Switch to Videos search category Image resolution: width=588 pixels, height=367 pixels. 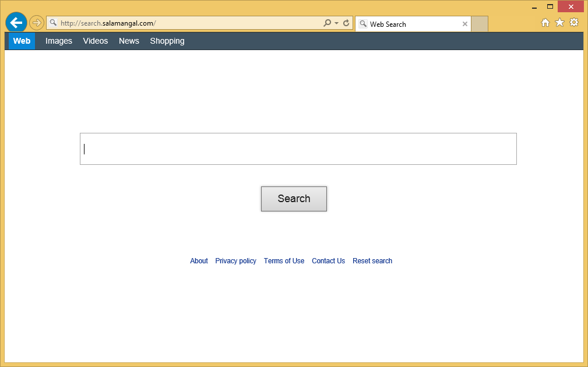click(96, 41)
